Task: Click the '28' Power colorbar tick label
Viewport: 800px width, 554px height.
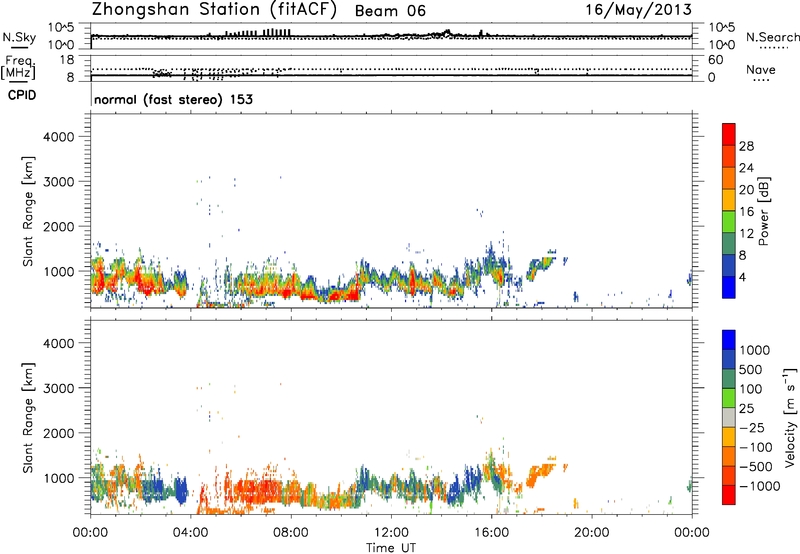Action: pos(746,146)
